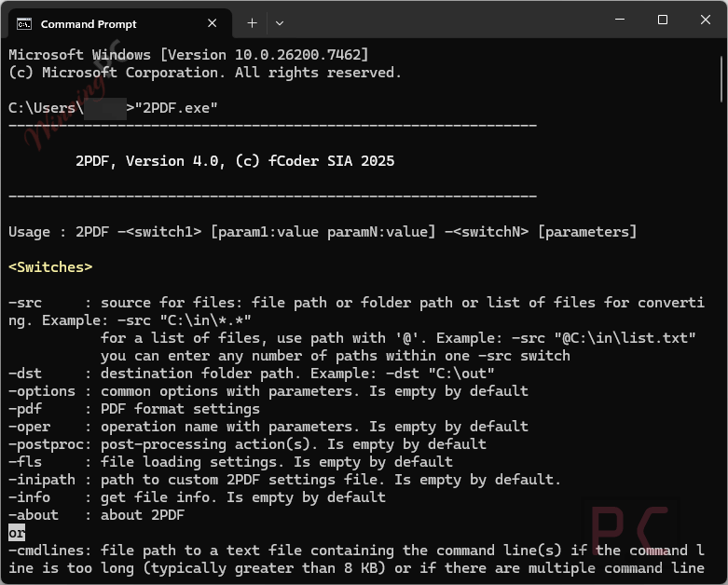Click the yellow <Switches> heading

coord(50,267)
